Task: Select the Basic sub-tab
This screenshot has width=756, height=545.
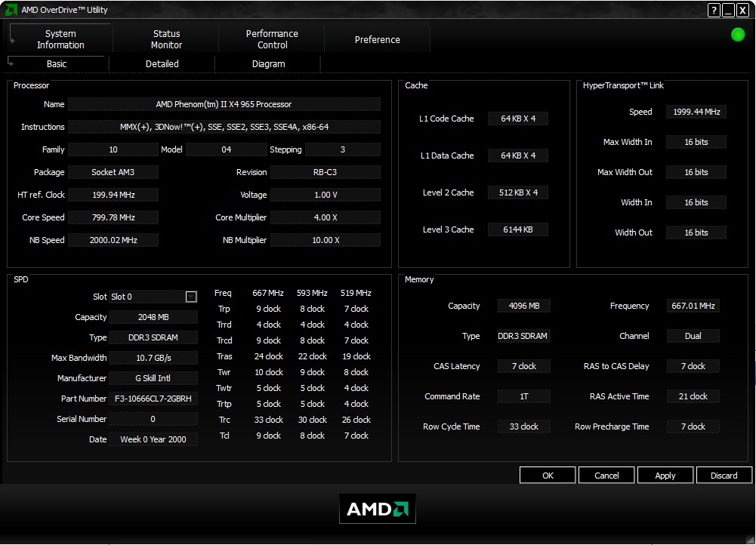Action: pyautogui.click(x=57, y=63)
